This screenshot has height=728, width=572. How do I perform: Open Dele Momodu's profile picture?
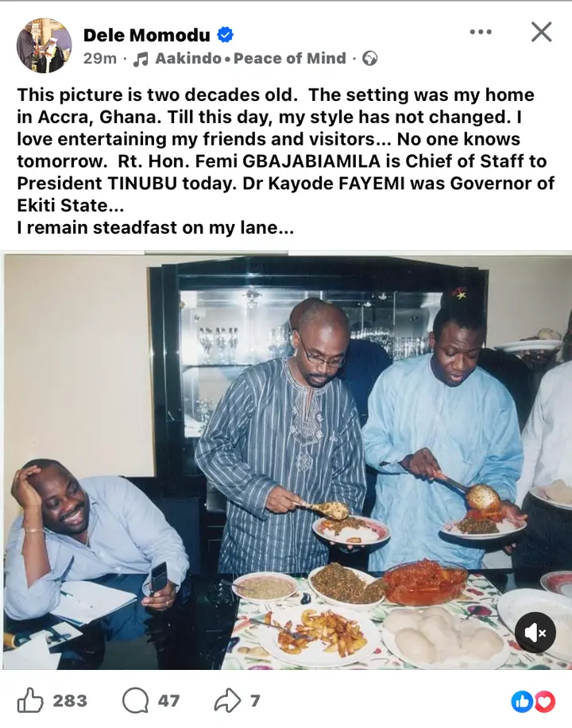click(44, 45)
